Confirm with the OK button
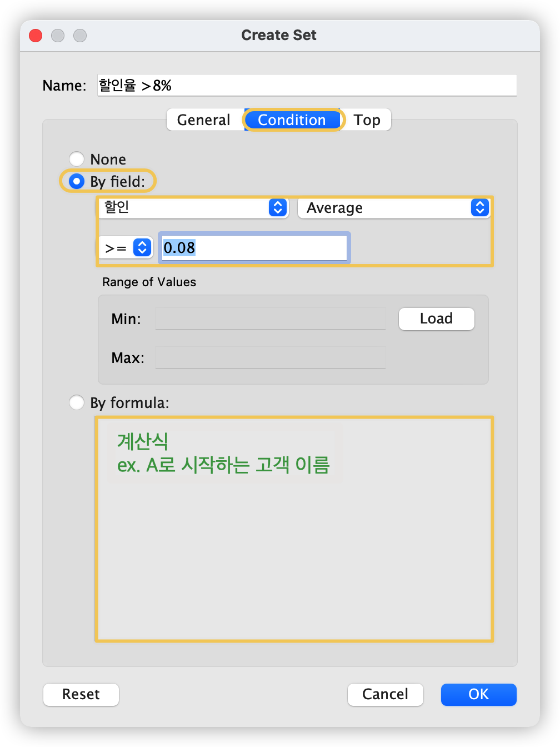 (478, 694)
